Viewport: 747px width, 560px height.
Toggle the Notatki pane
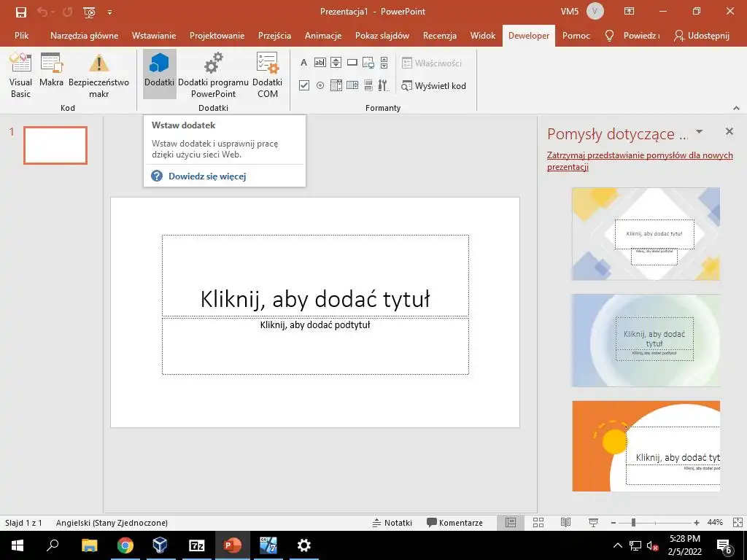coord(392,523)
